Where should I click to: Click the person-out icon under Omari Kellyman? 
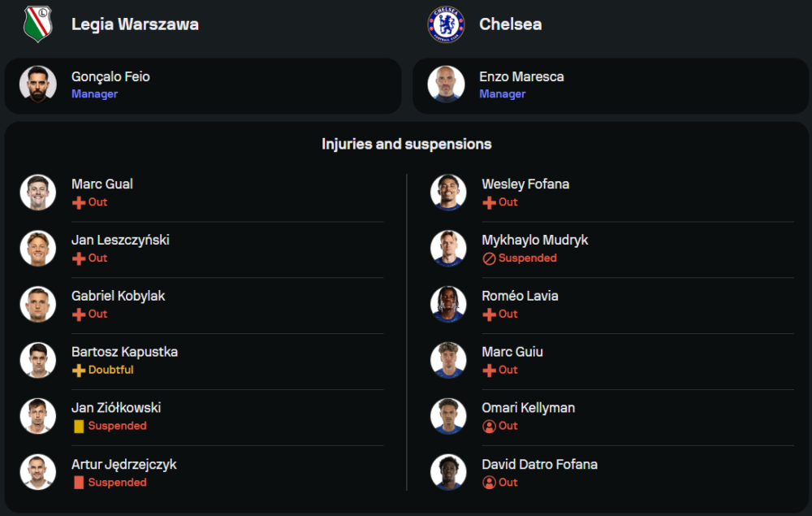[x=489, y=427]
